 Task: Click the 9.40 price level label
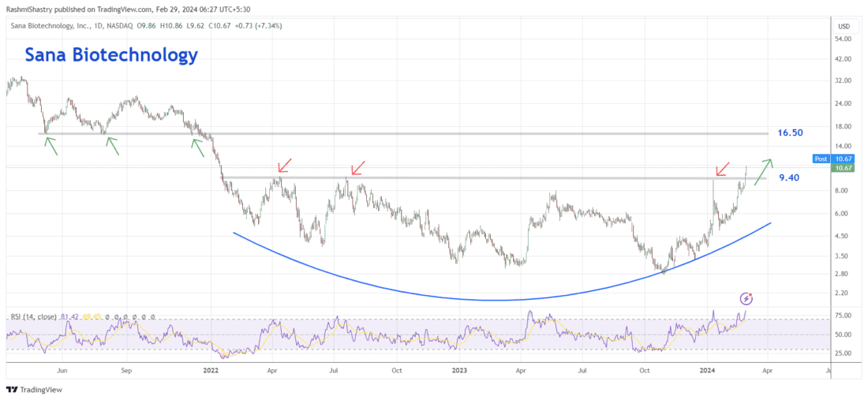click(789, 178)
